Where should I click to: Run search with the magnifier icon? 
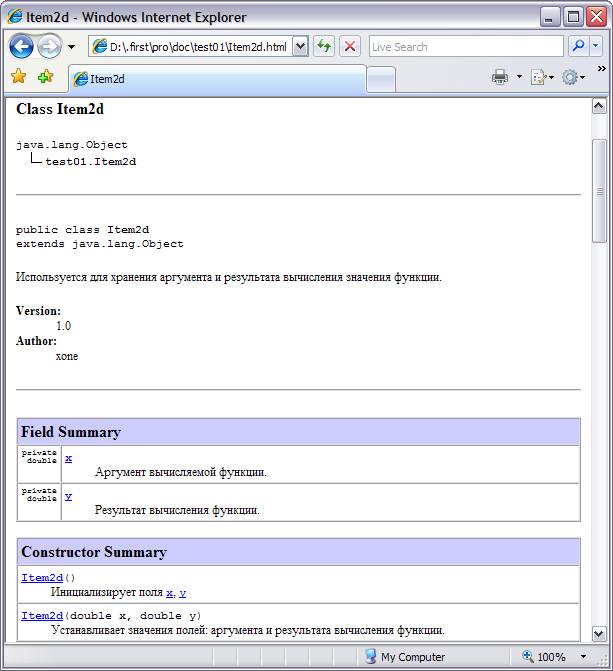(x=578, y=46)
